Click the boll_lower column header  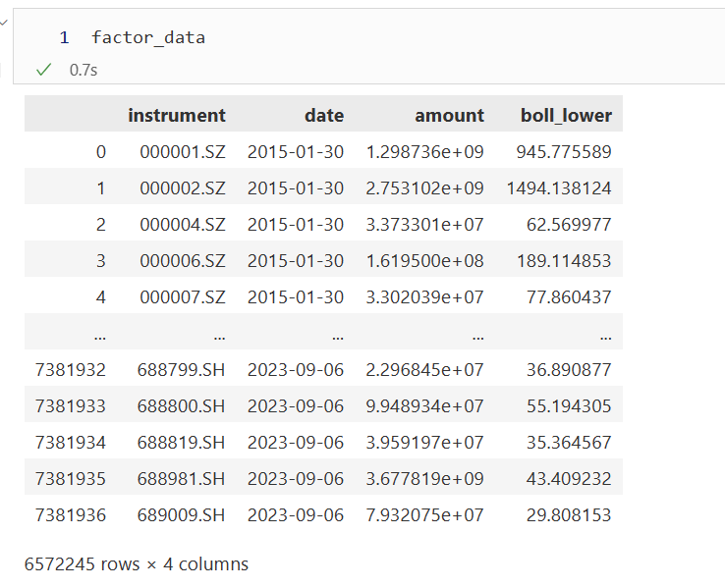point(566,115)
